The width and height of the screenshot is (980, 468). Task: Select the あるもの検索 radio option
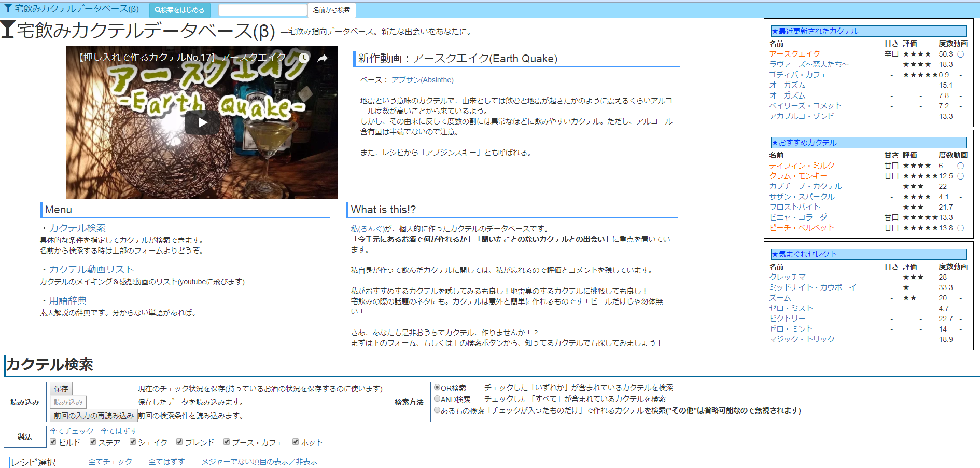tap(437, 410)
